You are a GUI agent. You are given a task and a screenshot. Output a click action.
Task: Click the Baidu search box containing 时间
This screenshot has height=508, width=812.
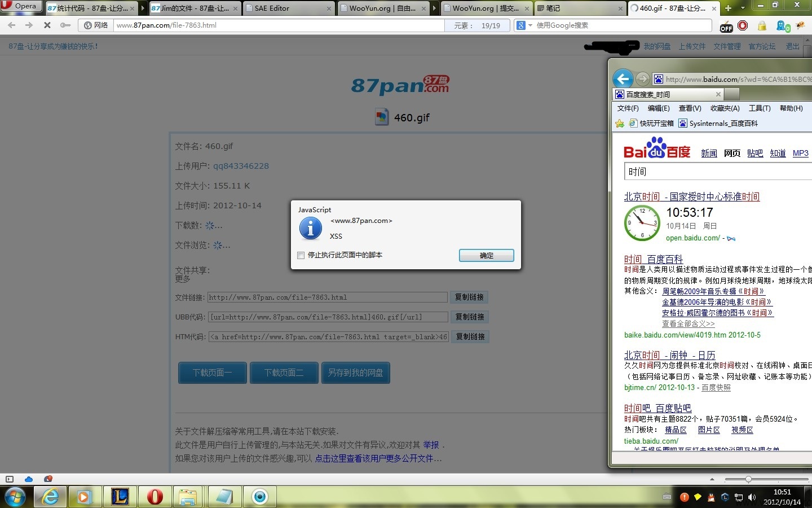pyautogui.click(x=717, y=172)
